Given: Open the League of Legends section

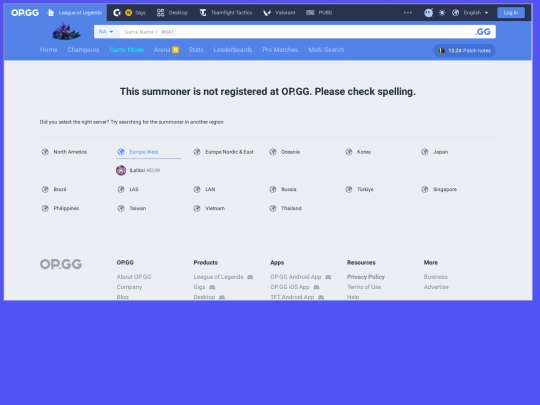Looking at the screenshot, I should (75, 13).
